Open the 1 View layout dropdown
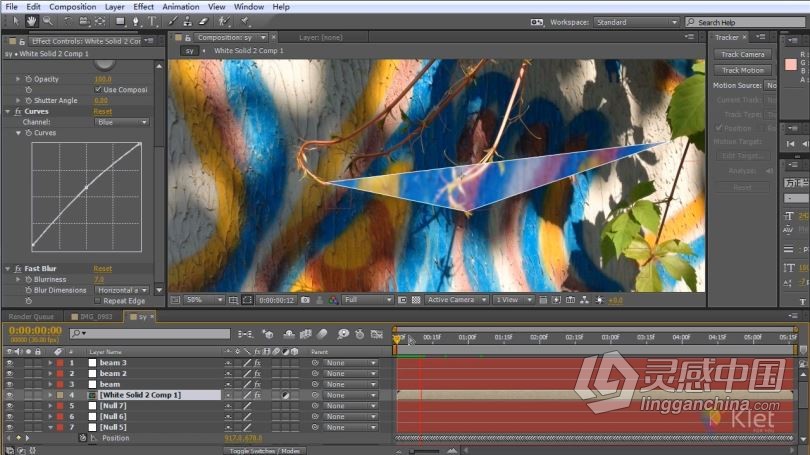 point(513,300)
